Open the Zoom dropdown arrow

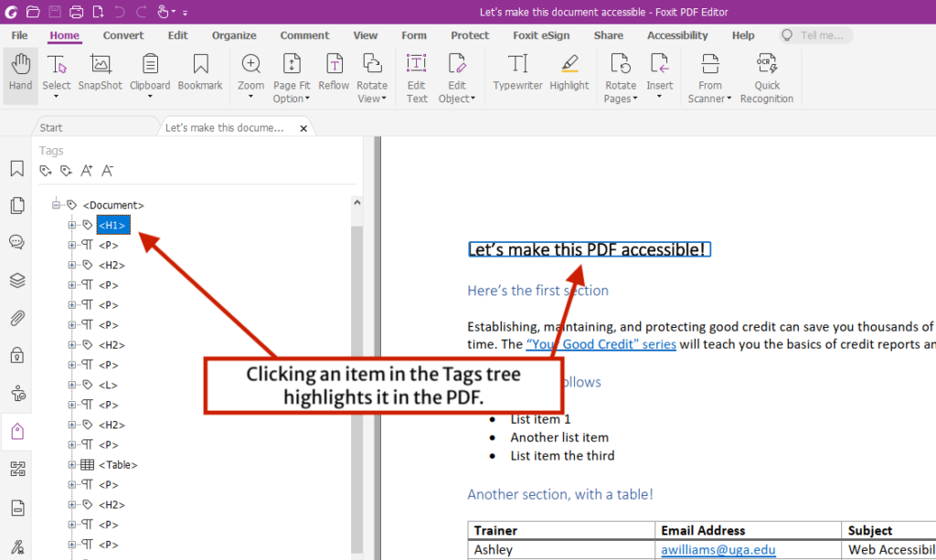(250, 98)
